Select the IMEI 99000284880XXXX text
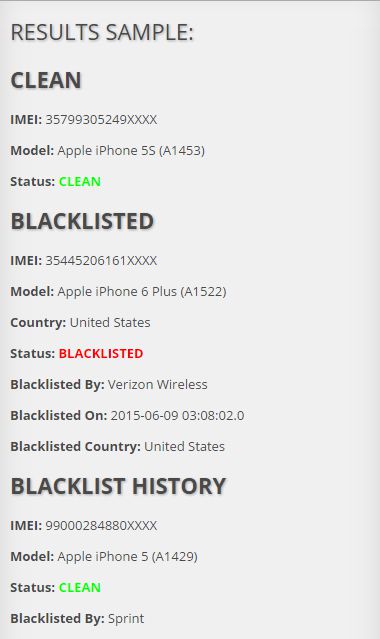Screen dimensions: 380x639 click(101, 525)
